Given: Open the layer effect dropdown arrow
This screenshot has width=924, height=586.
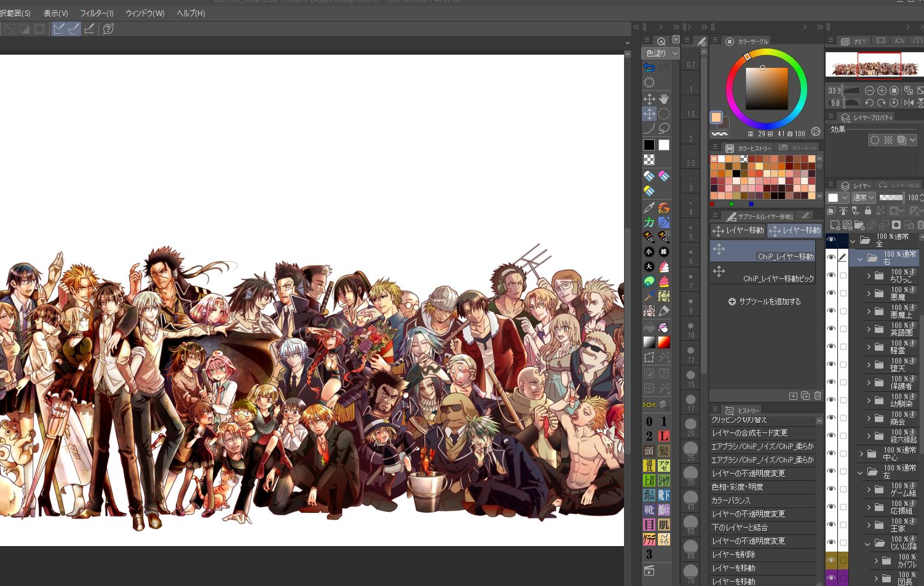Looking at the screenshot, I should click(x=912, y=140).
